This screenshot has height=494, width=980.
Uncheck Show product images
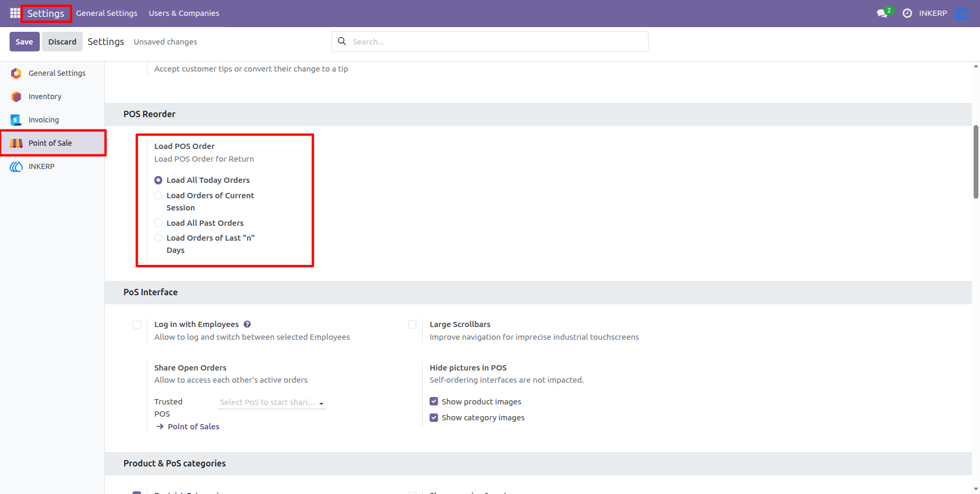tap(434, 402)
